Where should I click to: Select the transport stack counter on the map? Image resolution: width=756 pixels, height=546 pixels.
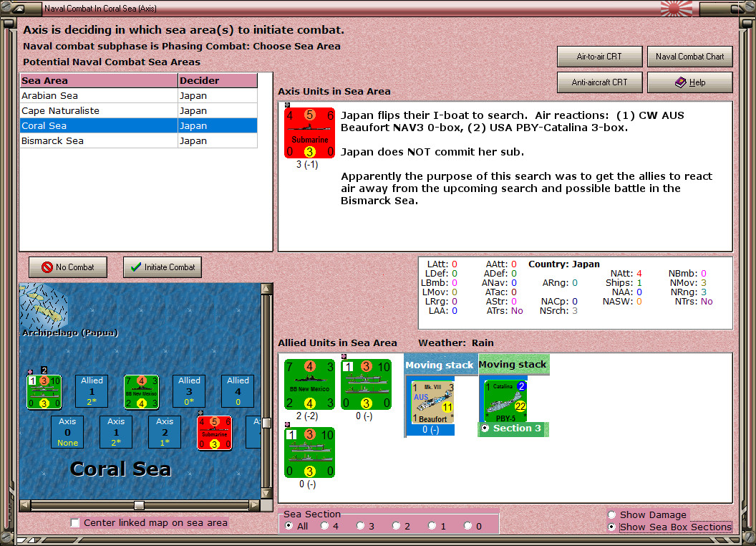point(44,392)
